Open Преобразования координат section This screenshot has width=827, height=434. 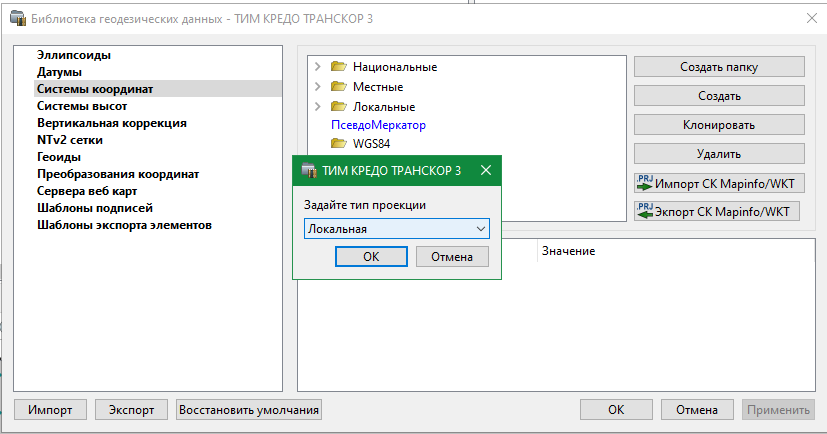[118, 174]
